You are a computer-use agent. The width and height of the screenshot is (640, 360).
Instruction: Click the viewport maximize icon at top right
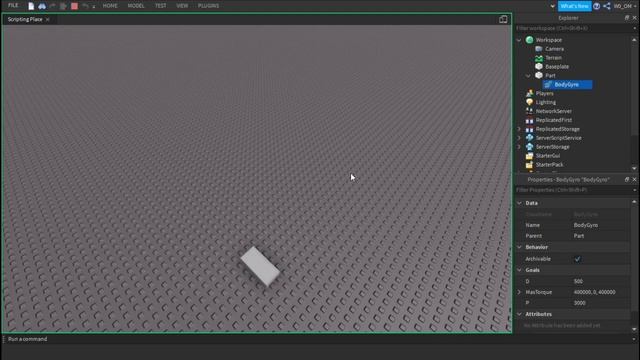(x=503, y=19)
